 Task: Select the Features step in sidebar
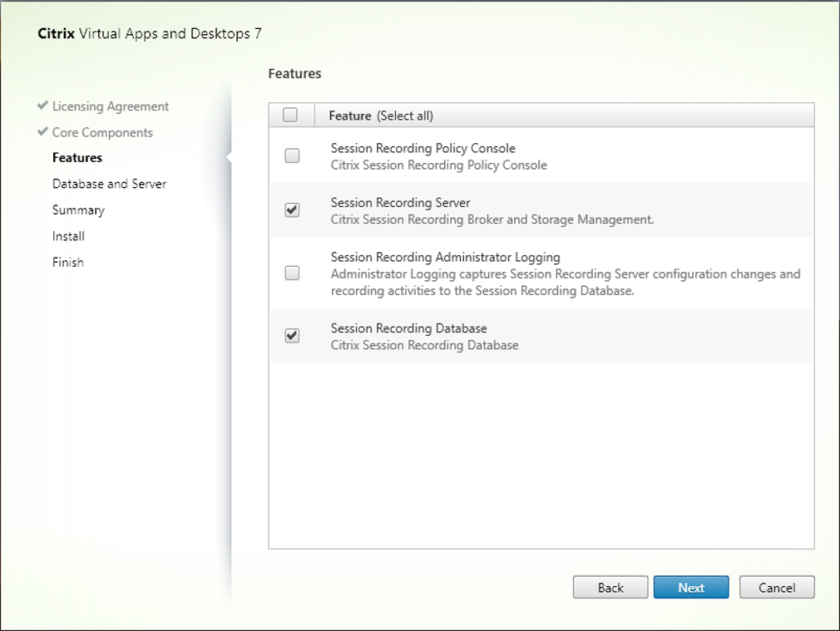[77, 157]
